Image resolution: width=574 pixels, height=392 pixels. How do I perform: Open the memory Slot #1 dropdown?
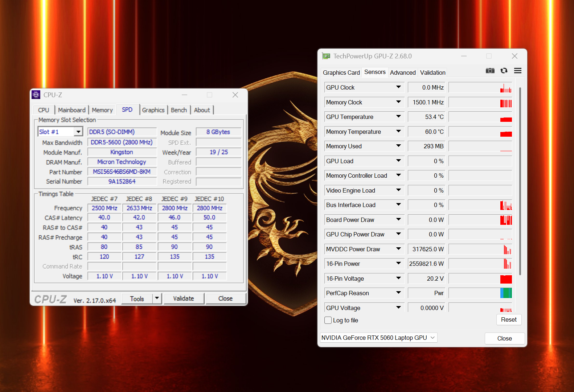click(78, 132)
